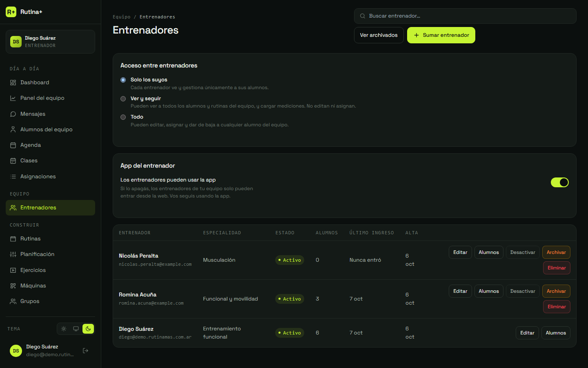The width and height of the screenshot is (588, 368).
Task: Toggle the trainers can use app switch
Action: (559, 182)
